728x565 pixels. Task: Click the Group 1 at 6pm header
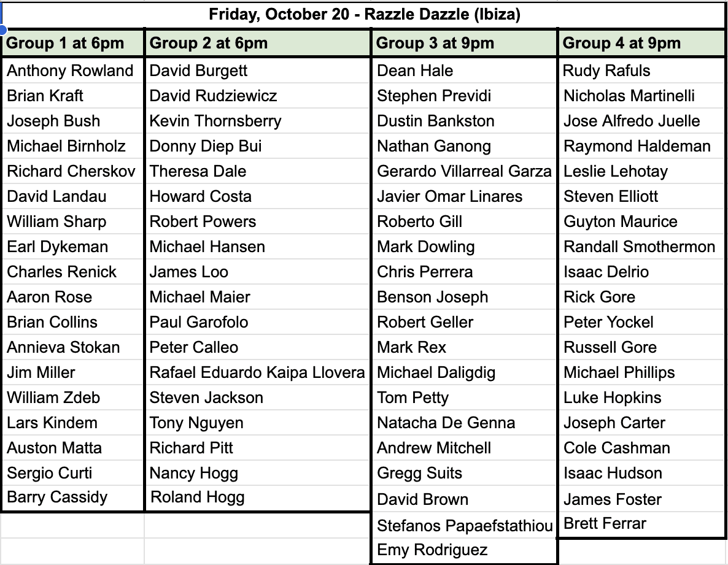point(74,43)
